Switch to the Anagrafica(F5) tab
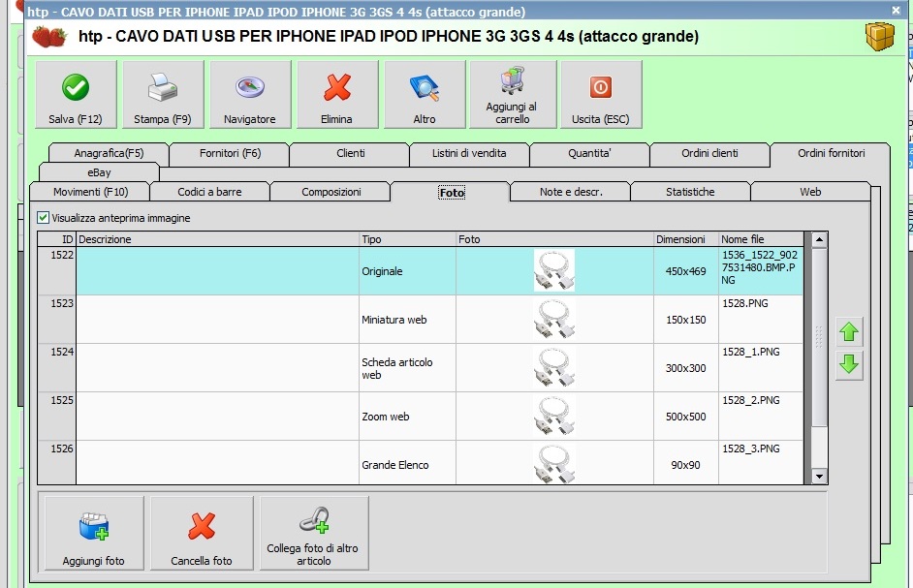This screenshot has width=913, height=588. click(109, 153)
